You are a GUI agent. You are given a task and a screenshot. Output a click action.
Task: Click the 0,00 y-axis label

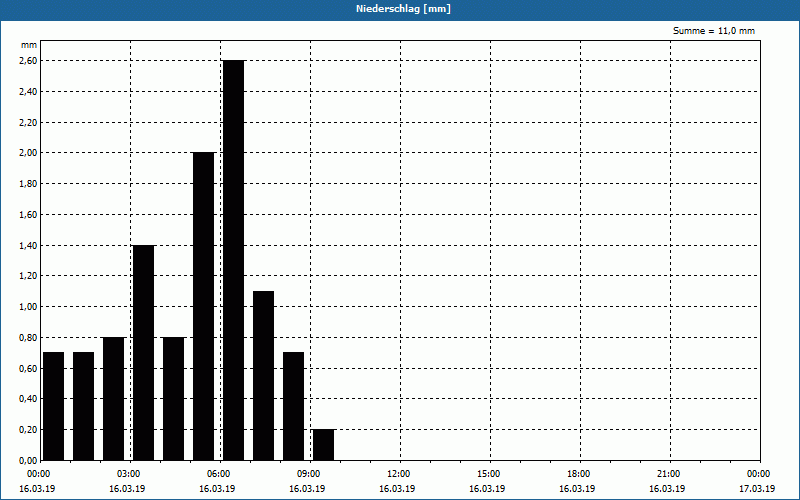[x=28, y=461]
